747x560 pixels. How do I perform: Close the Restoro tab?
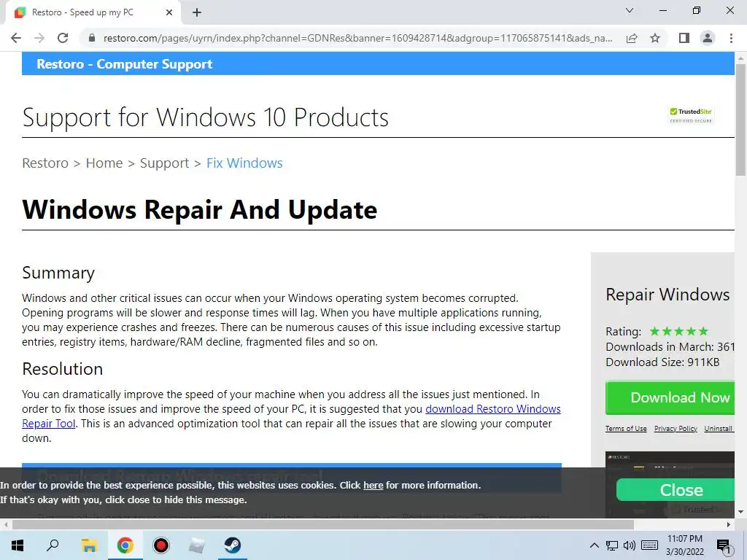click(169, 13)
